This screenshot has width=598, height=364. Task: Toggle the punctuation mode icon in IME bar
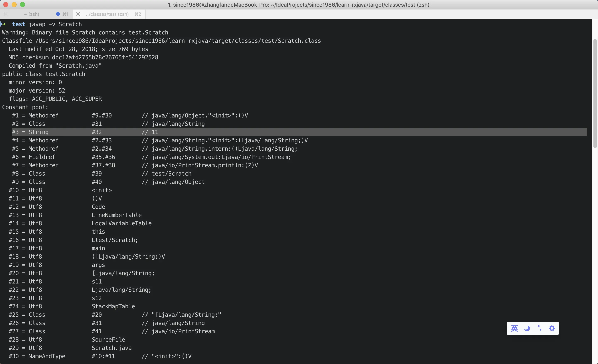[539, 328]
